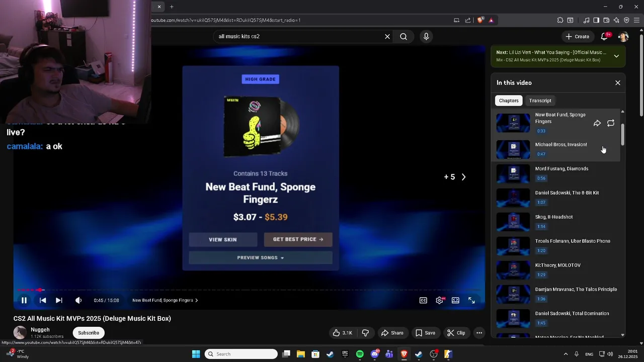
Task: Open Spotify from the taskbar
Action: pos(360,354)
